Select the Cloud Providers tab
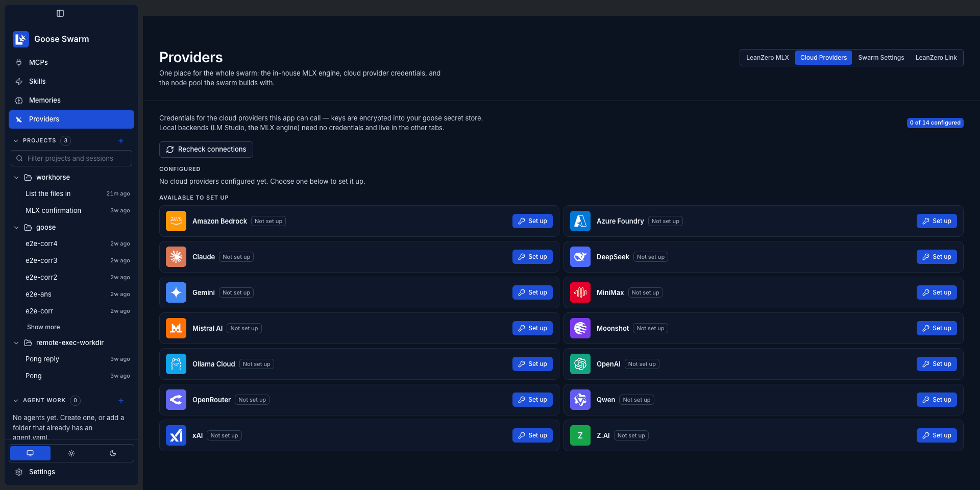Screen dimensions: 980x490 click(823, 58)
